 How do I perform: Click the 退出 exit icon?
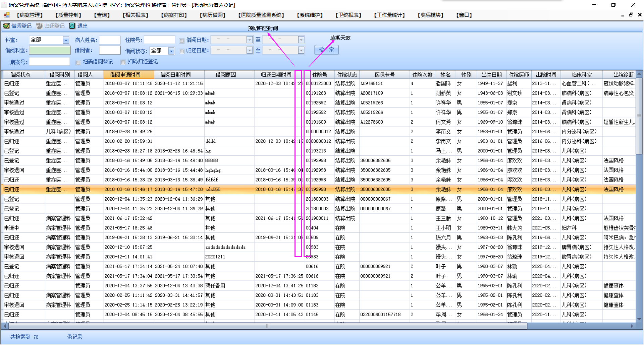pos(72,26)
